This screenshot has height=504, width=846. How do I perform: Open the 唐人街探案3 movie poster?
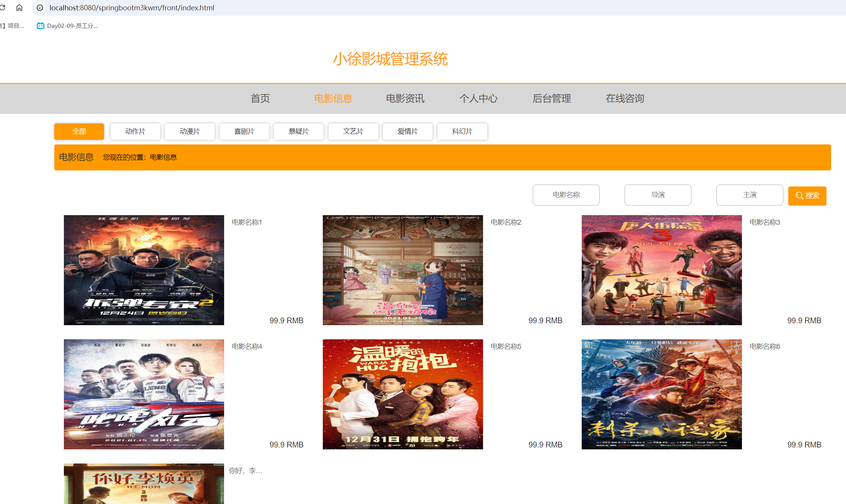tap(662, 270)
